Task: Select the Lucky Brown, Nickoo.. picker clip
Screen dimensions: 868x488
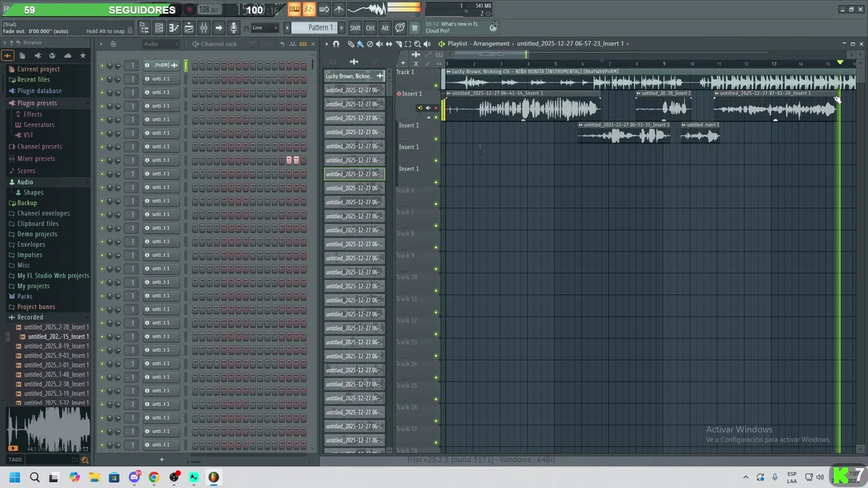Action: point(354,76)
